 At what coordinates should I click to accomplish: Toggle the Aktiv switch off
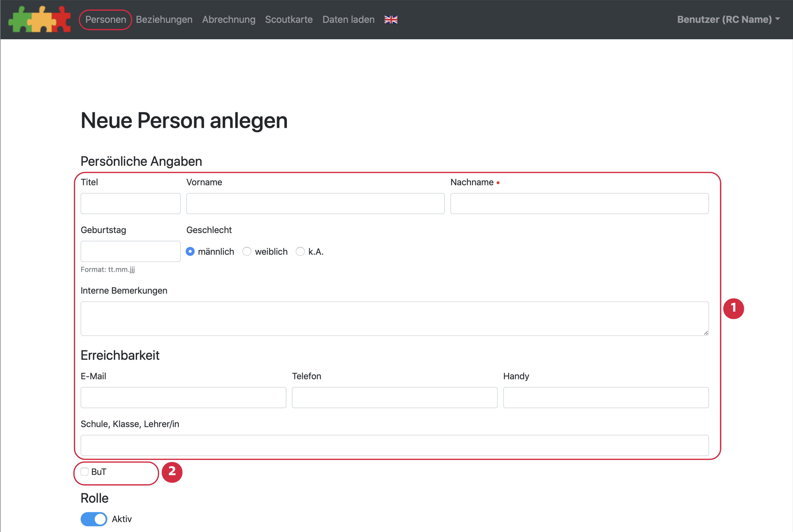[94, 519]
